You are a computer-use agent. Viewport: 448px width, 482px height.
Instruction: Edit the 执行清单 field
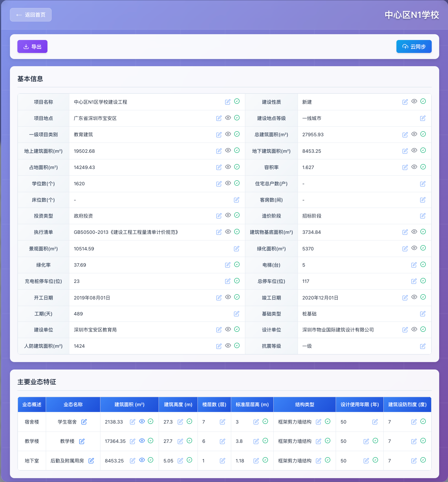click(219, 232)
